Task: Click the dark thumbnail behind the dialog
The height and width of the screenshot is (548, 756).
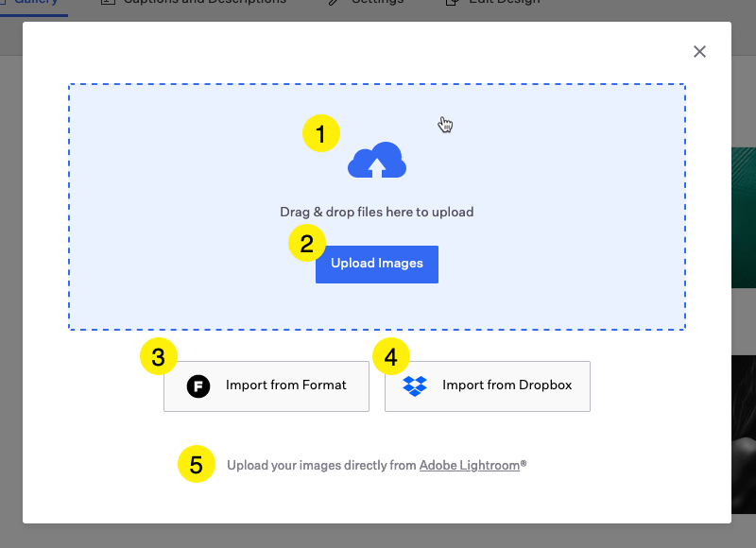Action: (x=744, y=435)
